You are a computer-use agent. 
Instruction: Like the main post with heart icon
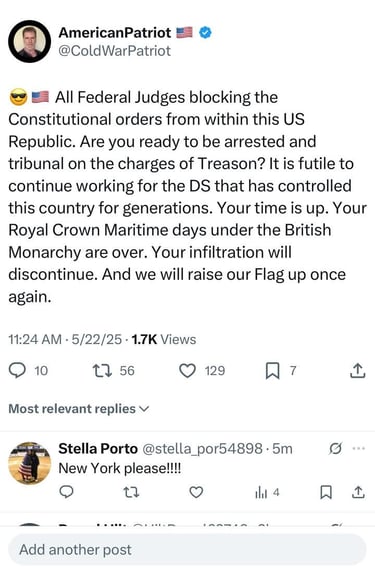tap(187, 371)
